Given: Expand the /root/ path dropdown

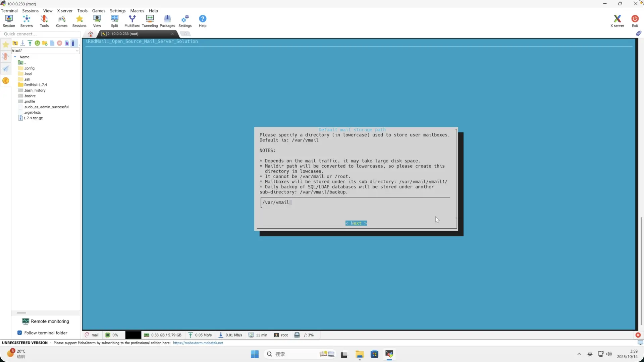Looking at the screenshot, I should coord(77,51).
